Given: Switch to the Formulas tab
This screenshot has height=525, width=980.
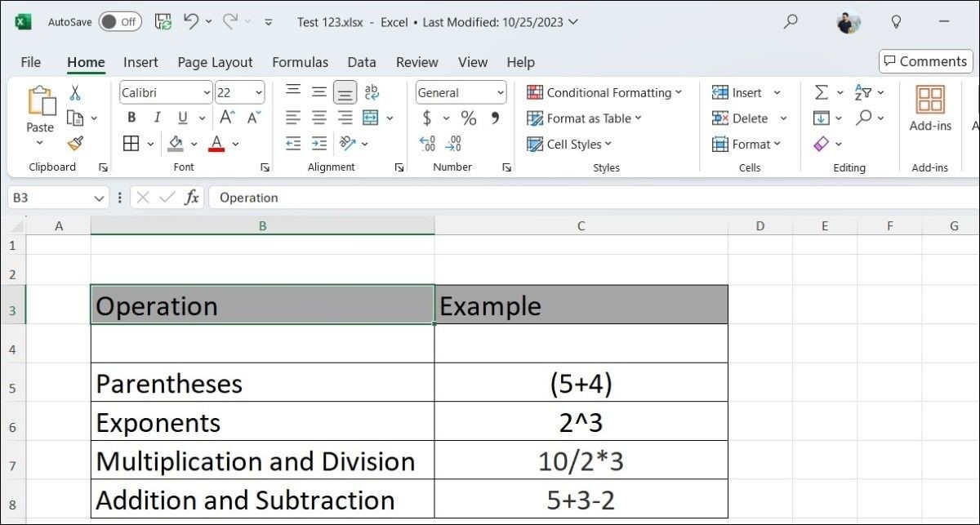Looking at the screenshot, I should (300, 62).
